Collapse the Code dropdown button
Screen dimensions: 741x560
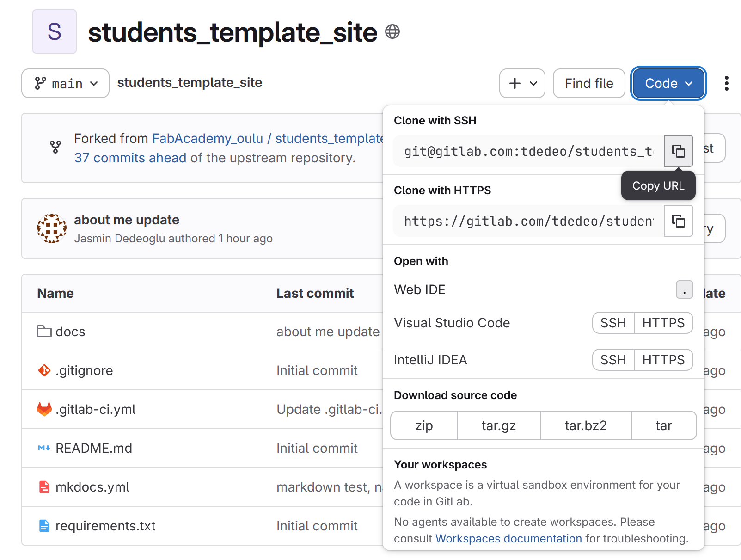(668, 83)
